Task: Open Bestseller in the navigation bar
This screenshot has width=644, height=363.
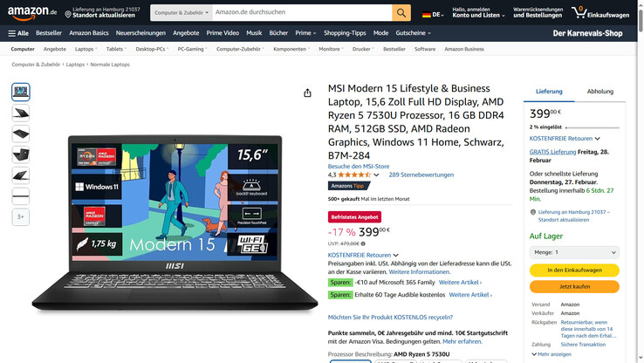Action: click(49, 33)
